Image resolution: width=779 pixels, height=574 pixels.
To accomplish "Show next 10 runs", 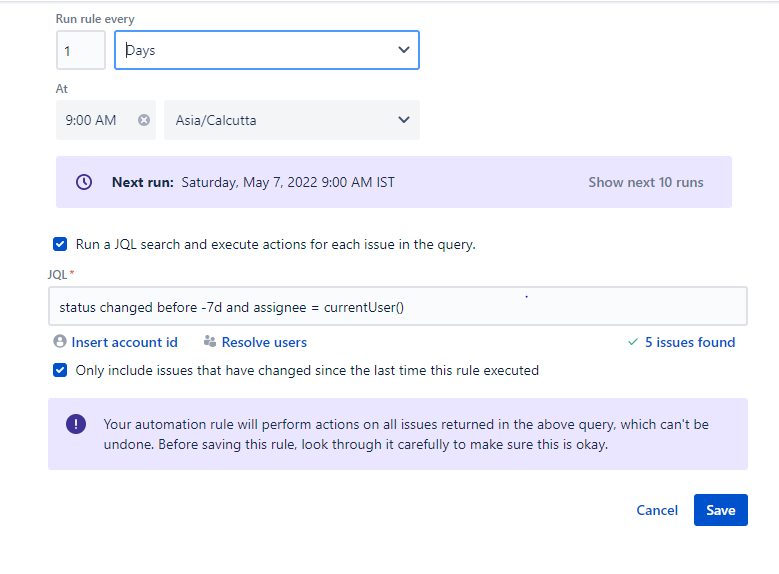I will (645, 182).
